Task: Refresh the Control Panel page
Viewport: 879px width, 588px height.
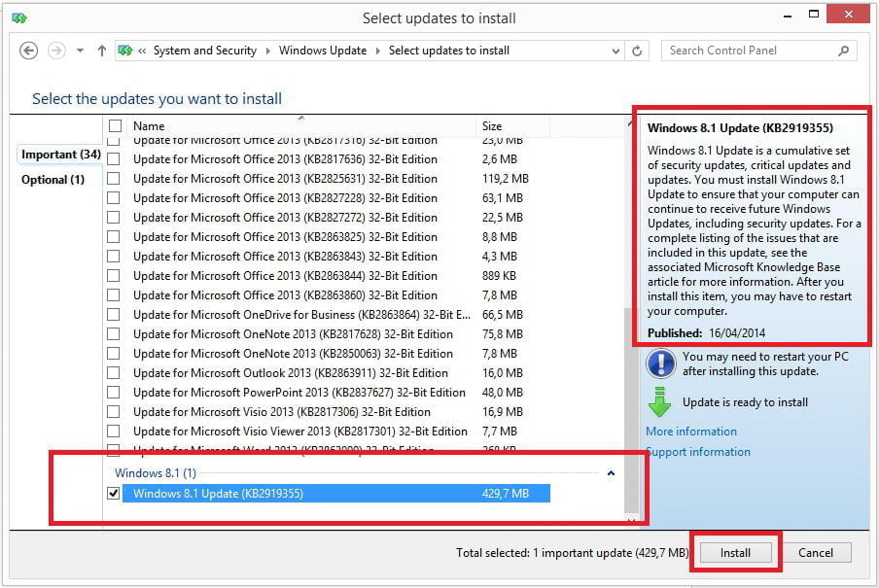Action: pos(637,51)
